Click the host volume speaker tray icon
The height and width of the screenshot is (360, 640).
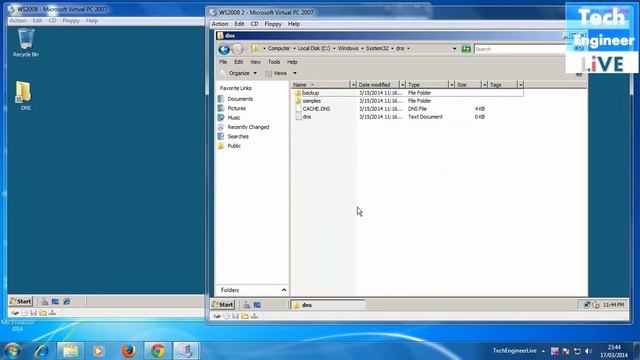click(588, 351)
